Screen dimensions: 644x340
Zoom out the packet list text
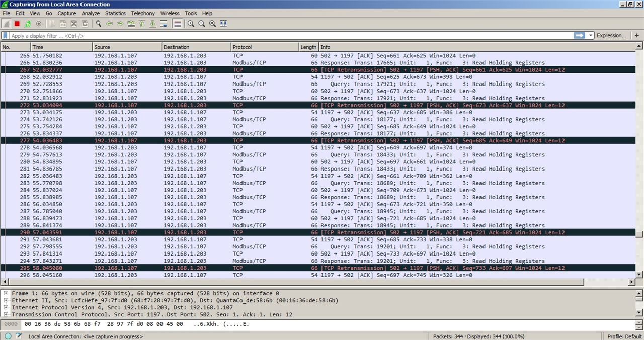click(x=202, y=24)
